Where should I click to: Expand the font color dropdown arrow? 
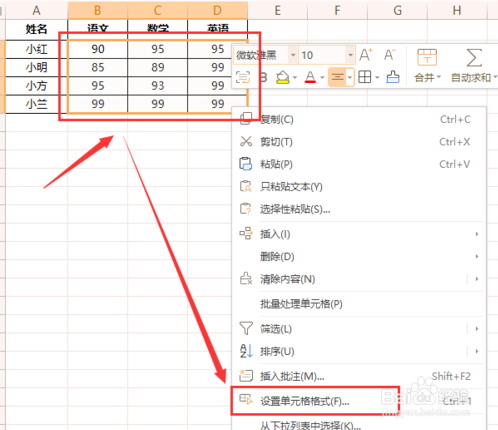(322, 78)
